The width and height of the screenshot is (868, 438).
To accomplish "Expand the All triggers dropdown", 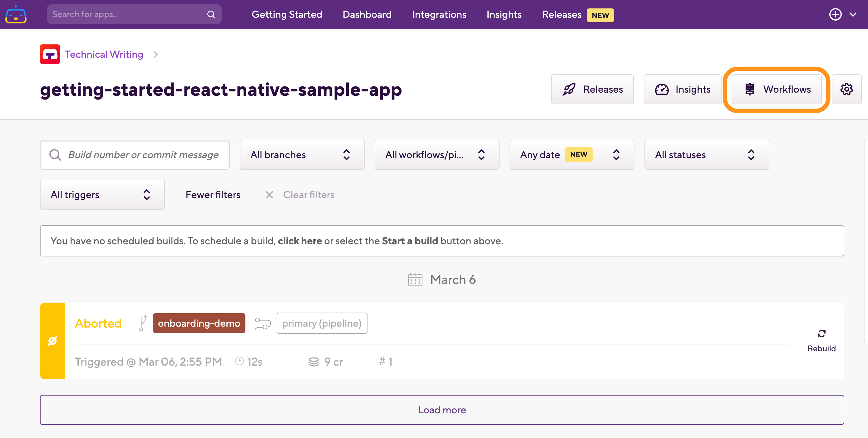I will pyautogui.click(x=102, y=195).
